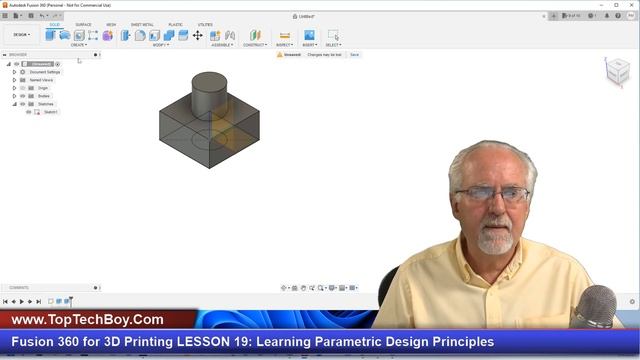
Task: Open the notifications bell
Action: tap(607, 16)
